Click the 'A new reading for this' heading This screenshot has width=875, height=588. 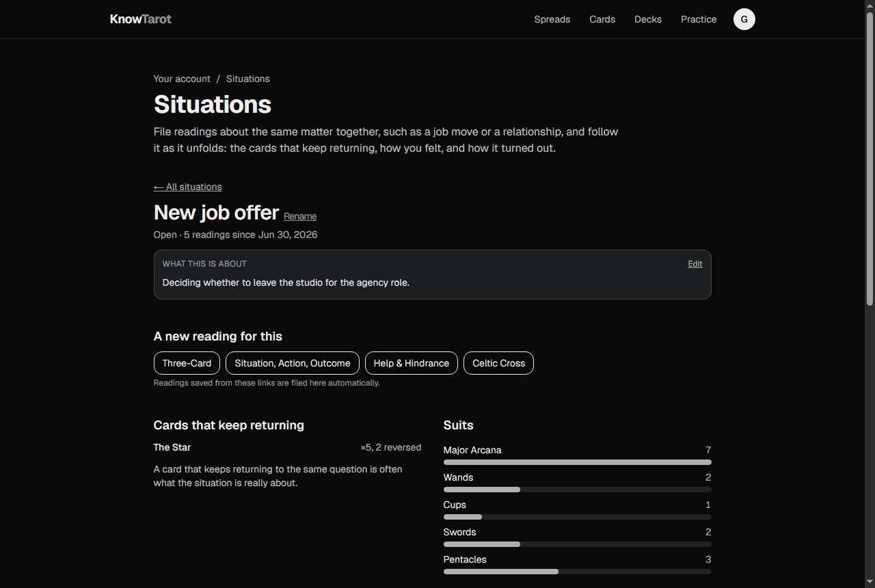(x=217, y=336)
